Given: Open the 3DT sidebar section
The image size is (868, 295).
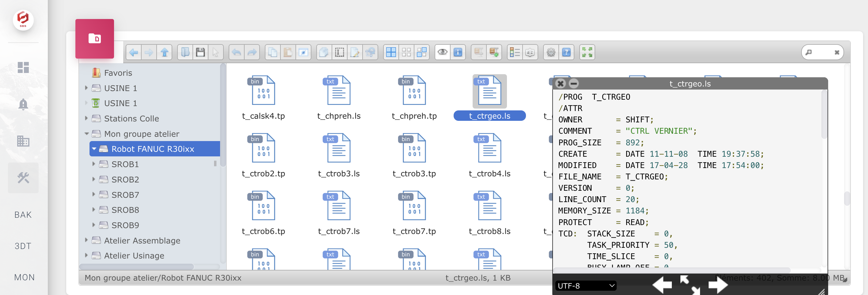Looking at the screenshot, I should pyautogui.click(x=23, y=246).
